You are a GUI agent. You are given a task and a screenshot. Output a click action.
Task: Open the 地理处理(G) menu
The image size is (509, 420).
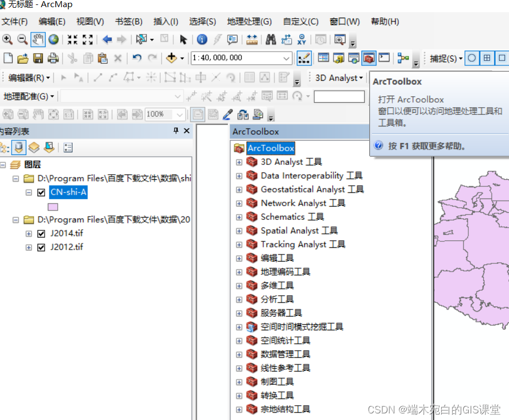(249, 22)
